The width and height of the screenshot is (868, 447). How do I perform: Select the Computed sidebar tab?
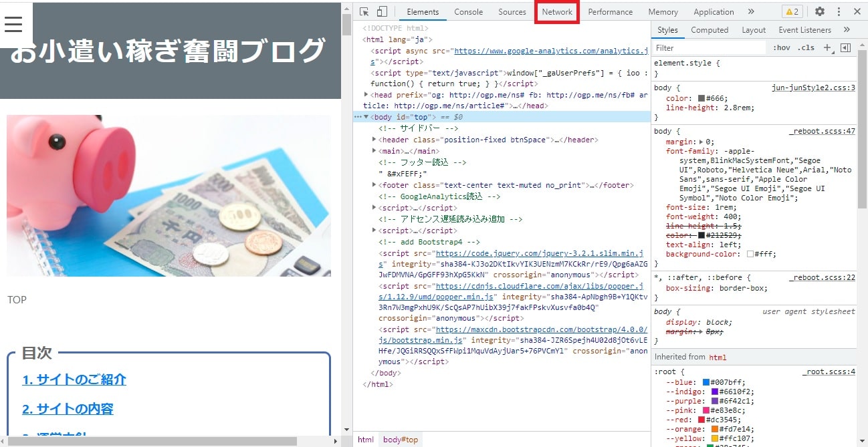[710, 29]
